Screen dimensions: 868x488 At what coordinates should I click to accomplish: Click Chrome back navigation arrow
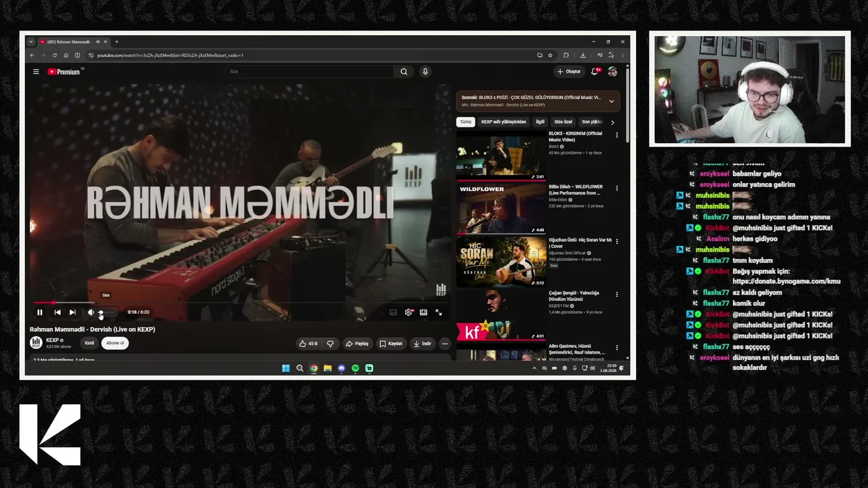(x=31, y=55)
